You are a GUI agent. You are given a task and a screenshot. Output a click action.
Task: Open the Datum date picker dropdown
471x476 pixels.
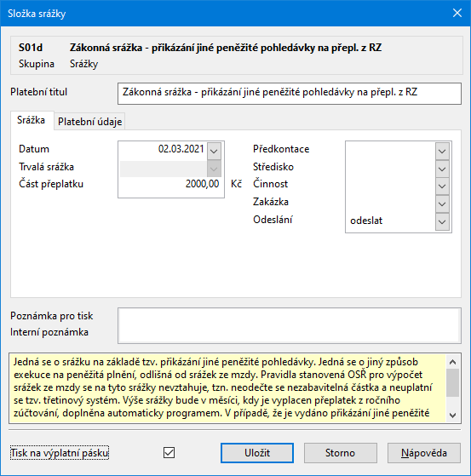point(214,151)
